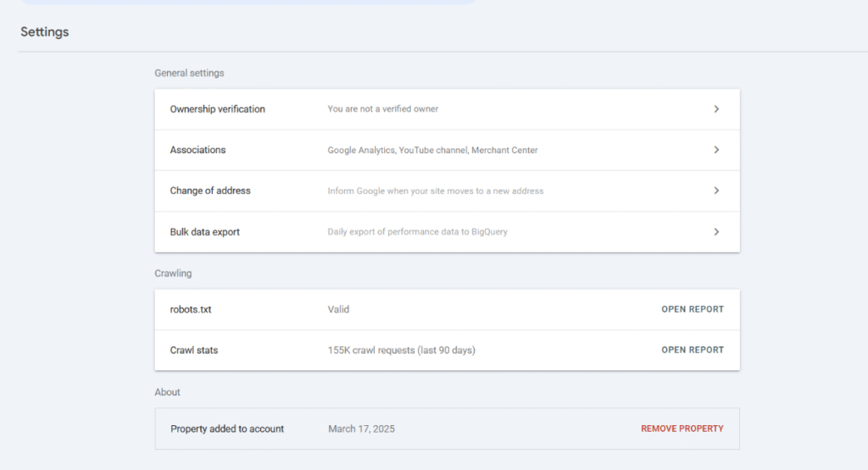This screenshot has width=868, height=470.
Task: Select the Ownership verification label
Action: pyautogui.click(x=217, y=109)
